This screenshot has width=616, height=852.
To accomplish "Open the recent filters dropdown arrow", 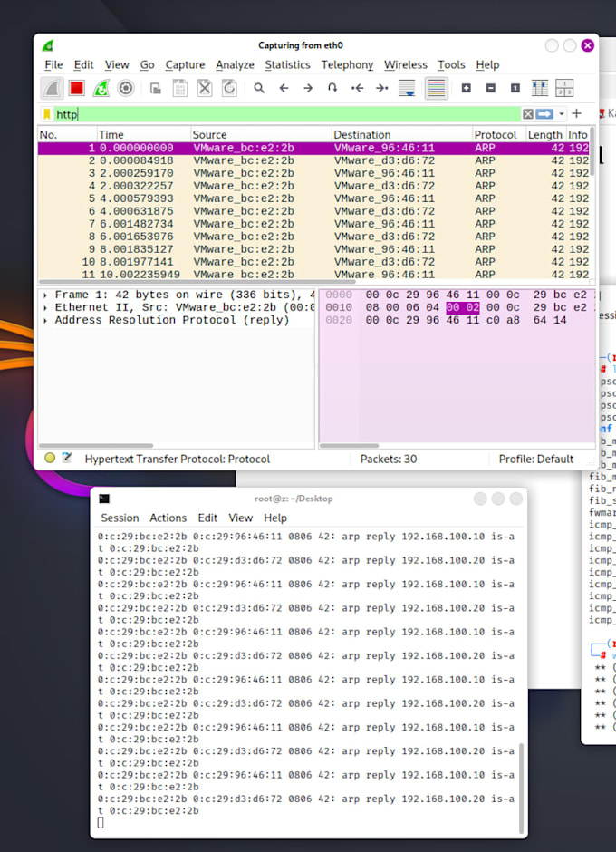I will pyautogui.click(x=561, y=114).
